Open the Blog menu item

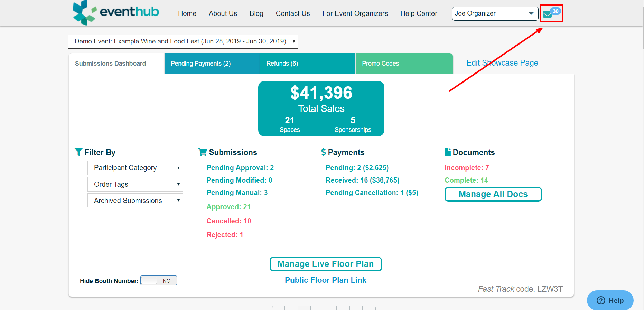click(x=256, y=13)
